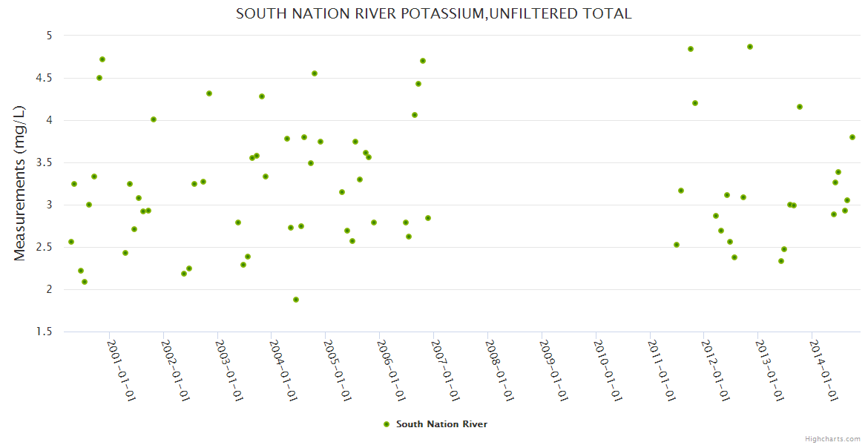Select the highest data point in late 2012
This screenshot has width=868, height=445.
click(750, 47)
